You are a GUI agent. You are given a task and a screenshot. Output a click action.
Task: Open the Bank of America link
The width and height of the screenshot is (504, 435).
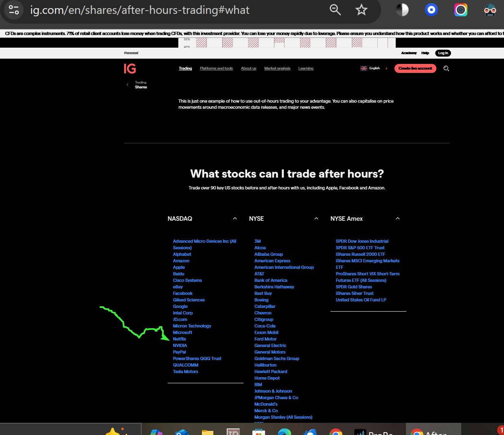(x=271, y=280)
